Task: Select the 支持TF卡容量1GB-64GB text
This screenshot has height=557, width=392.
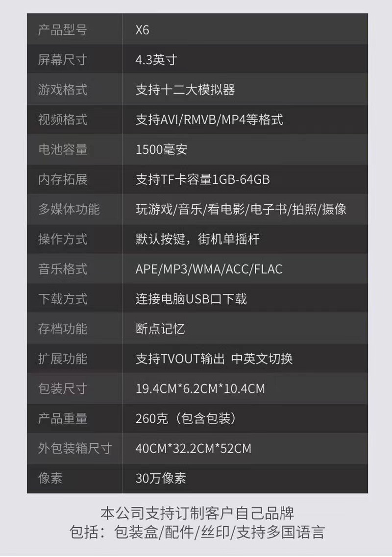Action: 202,179
